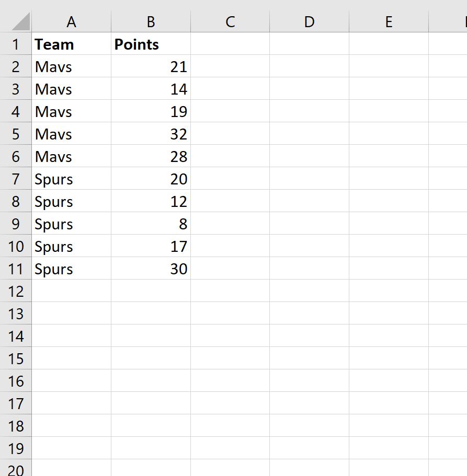Screen dimensions: 467x476
Task: Click the Team header cell
Action: point(72,44)
